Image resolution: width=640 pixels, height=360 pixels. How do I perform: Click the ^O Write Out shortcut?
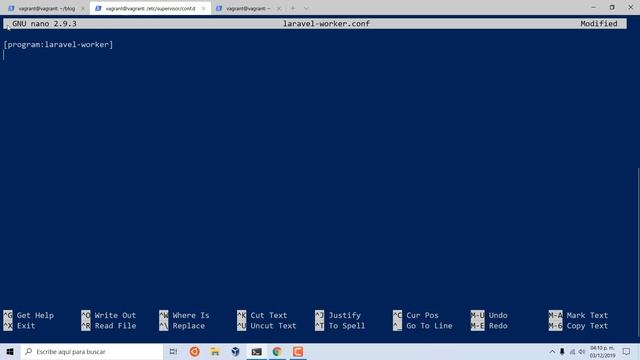point(109,315)
